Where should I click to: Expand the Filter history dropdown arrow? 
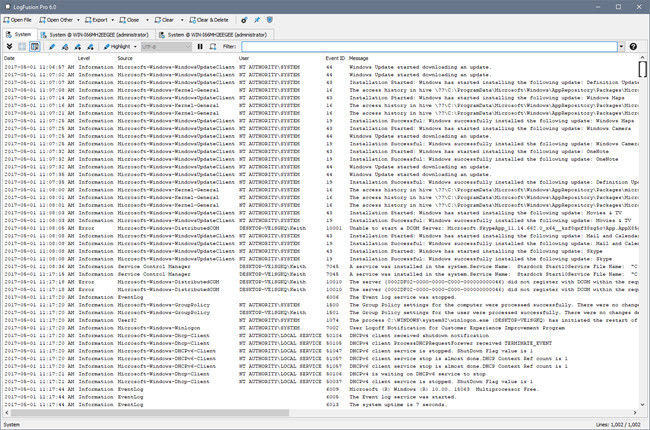tap(621, 46)
